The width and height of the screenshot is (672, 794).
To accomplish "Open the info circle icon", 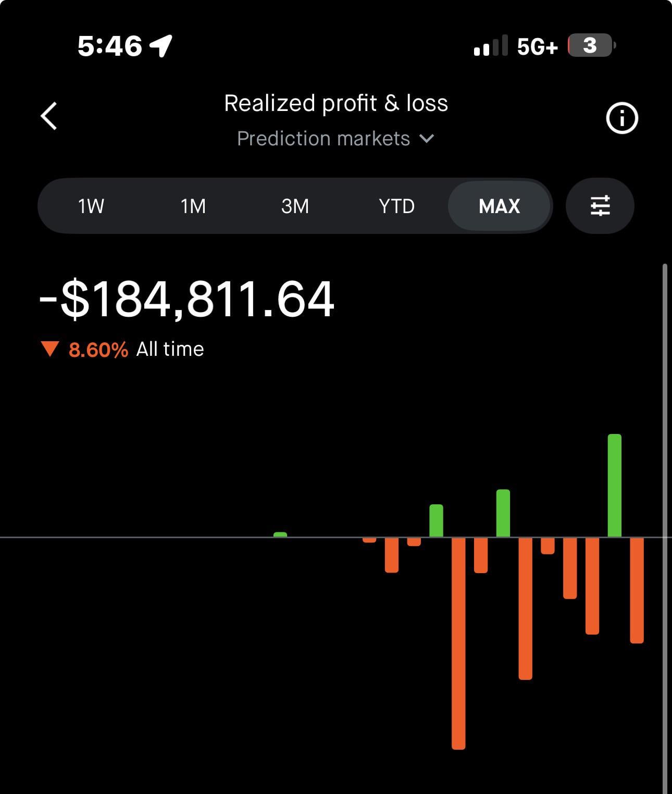I will point(621,118).
